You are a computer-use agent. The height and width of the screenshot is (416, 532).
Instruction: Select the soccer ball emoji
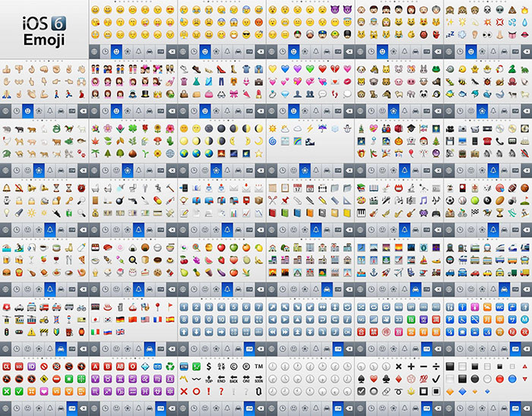450,200
